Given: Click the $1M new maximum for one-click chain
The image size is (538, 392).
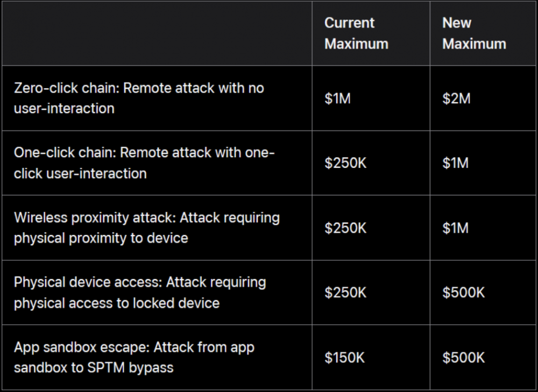Looking at the screenshot, I should click(455, 163).
